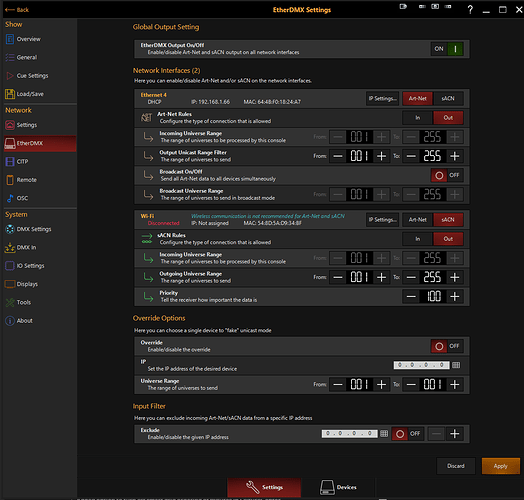Toggle EtherDMX Output On/Off switch
524x500 pixels.
coord(447,49)
